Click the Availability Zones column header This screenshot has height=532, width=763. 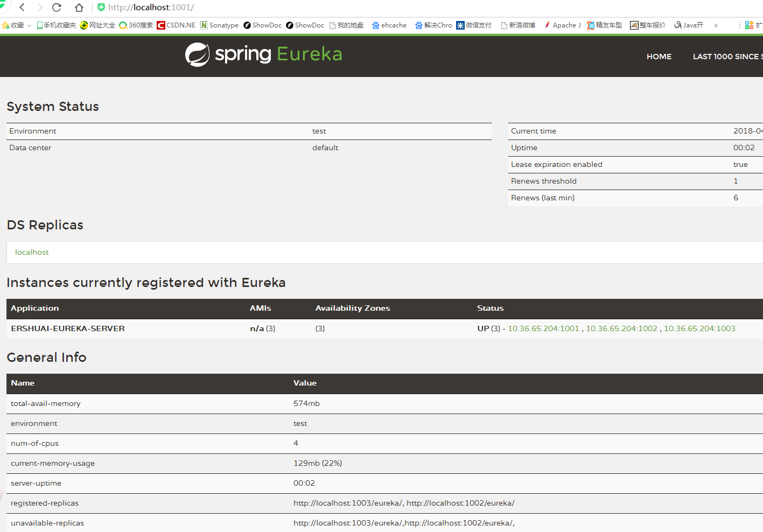point(353,308)
